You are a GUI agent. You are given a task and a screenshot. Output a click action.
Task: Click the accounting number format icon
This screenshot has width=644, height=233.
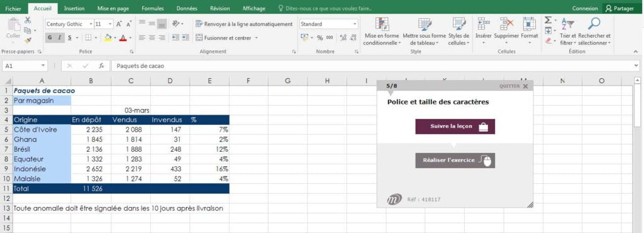304,37
